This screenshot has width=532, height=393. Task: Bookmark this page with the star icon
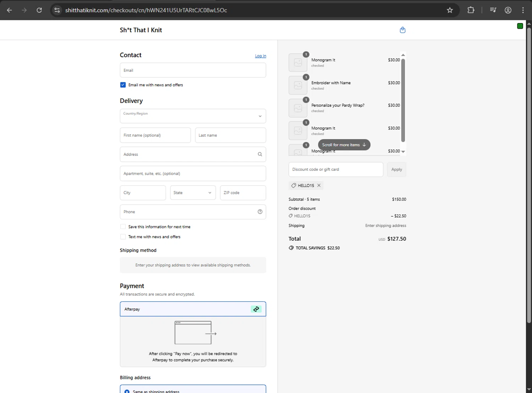[x=450, y=10]
